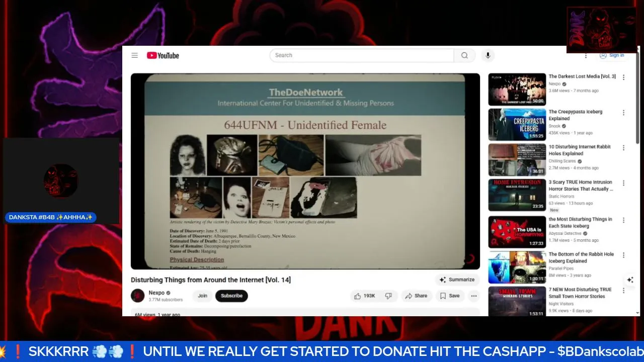Open The Creepypasta Iceberg Explained thumbnail
Image resolution: width=644 pixels, height=362 pixels.
(517, 125)
